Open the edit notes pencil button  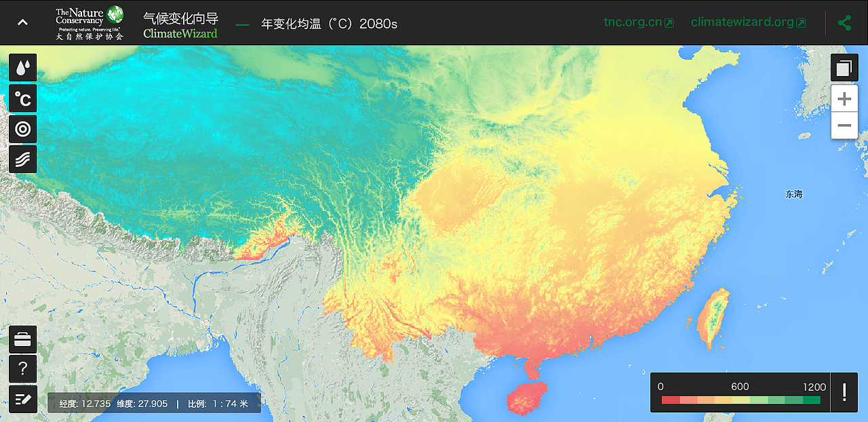(23, 399)
